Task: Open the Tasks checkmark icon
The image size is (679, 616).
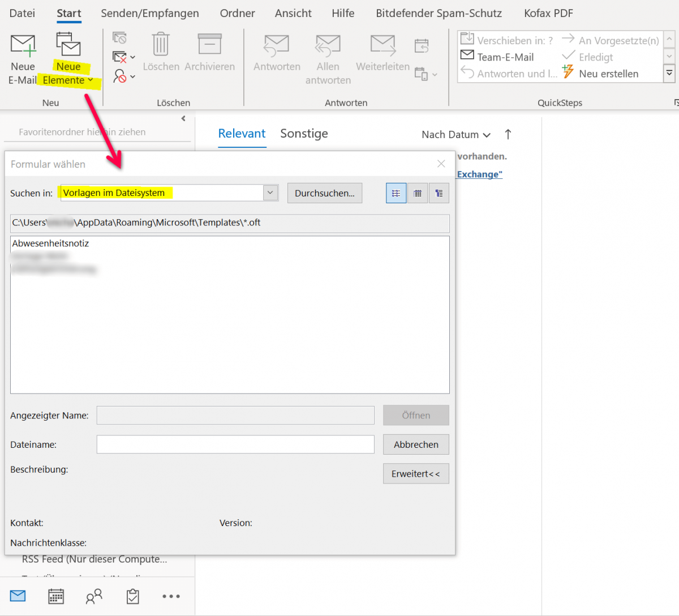Action: pos(133,596)
